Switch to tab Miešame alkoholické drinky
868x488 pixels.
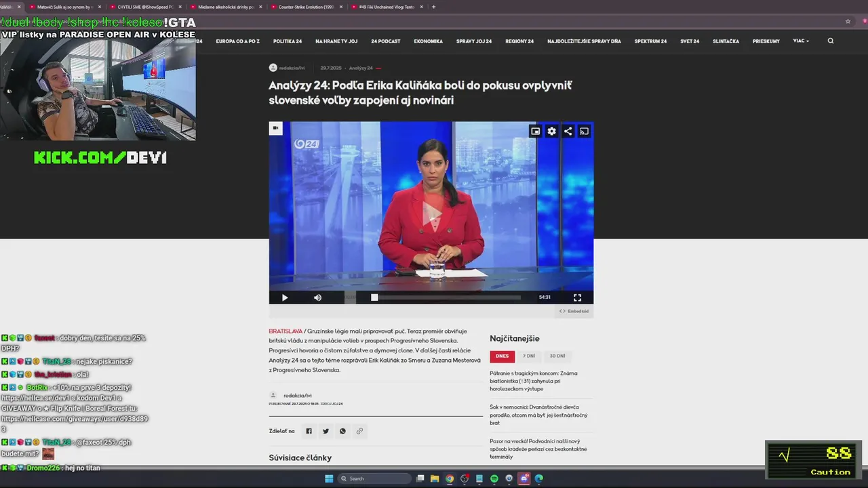pyautogui.click(x=225, y=7)
